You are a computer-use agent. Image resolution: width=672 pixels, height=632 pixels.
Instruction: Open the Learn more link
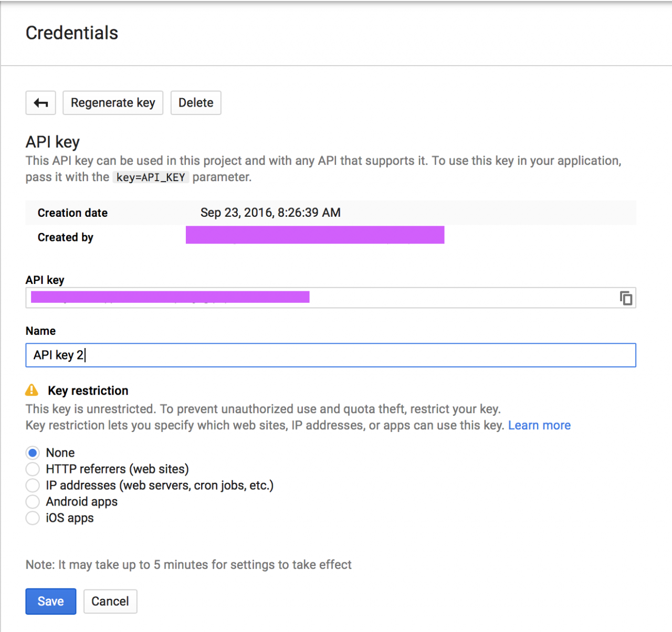539,425
